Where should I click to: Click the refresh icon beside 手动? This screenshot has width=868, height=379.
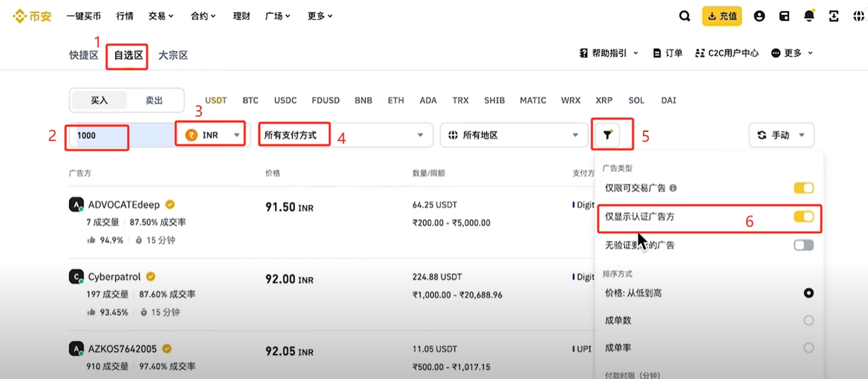(x=762, y=135)
